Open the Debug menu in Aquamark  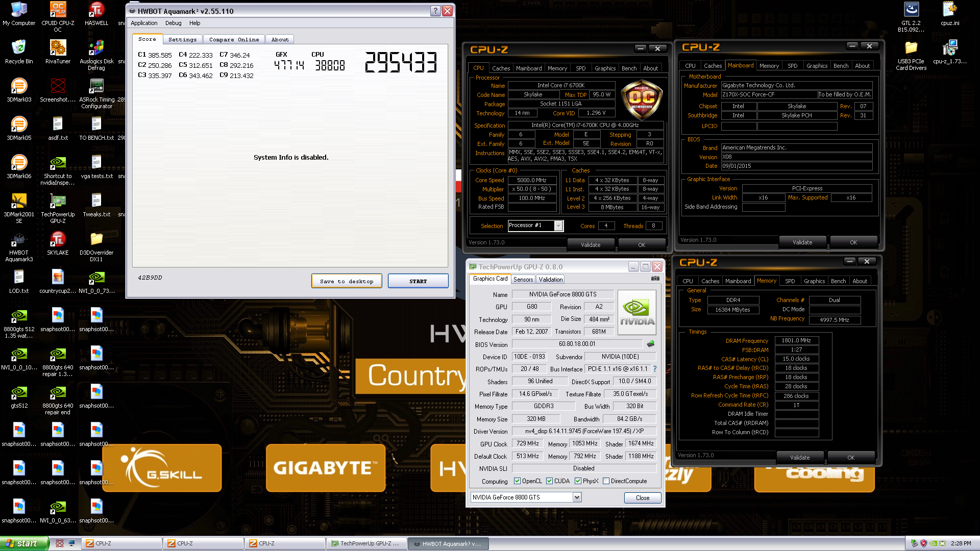pyautogui.click(x=173, y=23)
